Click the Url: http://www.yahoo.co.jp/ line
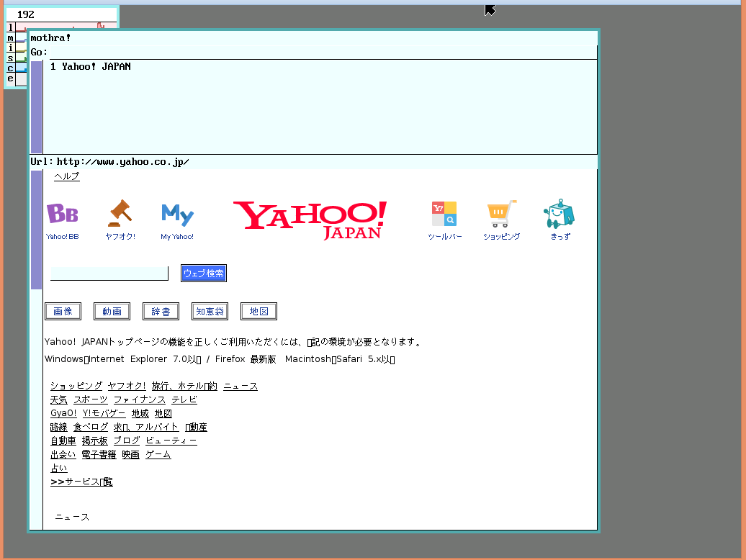Screen dimensions: 746x560 click(x=110, y=162)
